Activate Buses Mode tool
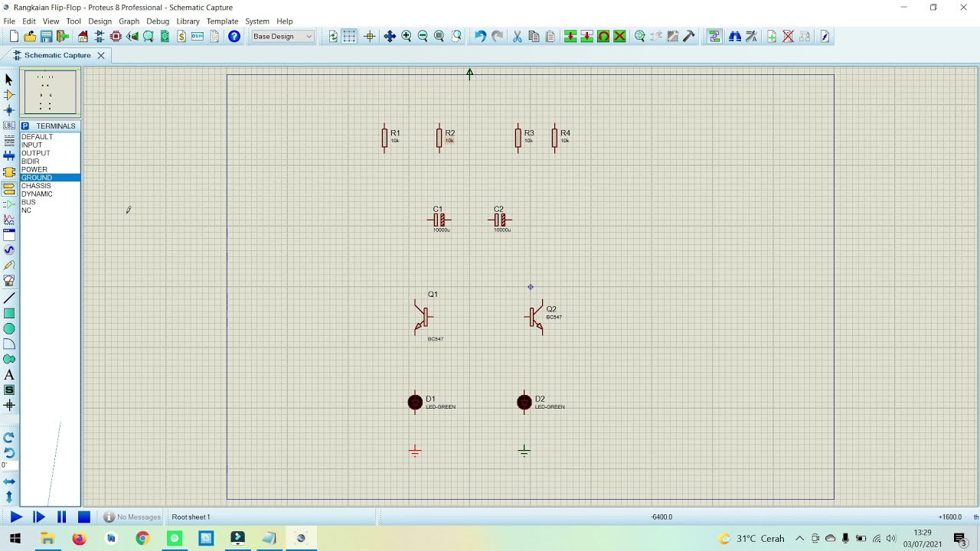Screen dimensions: 980x551 click(9, 157)
